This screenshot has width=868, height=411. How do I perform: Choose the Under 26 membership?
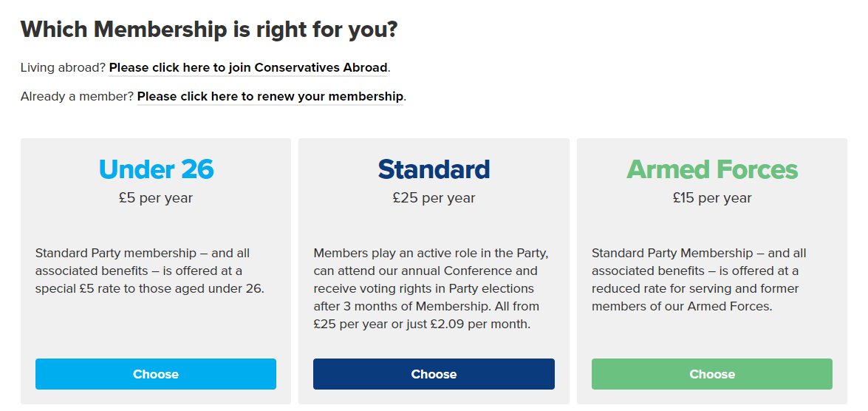156,374
